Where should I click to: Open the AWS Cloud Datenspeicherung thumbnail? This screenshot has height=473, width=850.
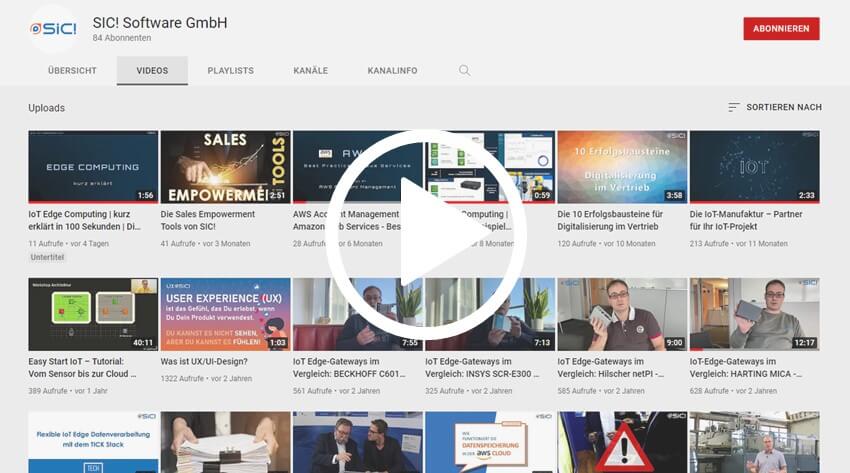coord(490,442)
